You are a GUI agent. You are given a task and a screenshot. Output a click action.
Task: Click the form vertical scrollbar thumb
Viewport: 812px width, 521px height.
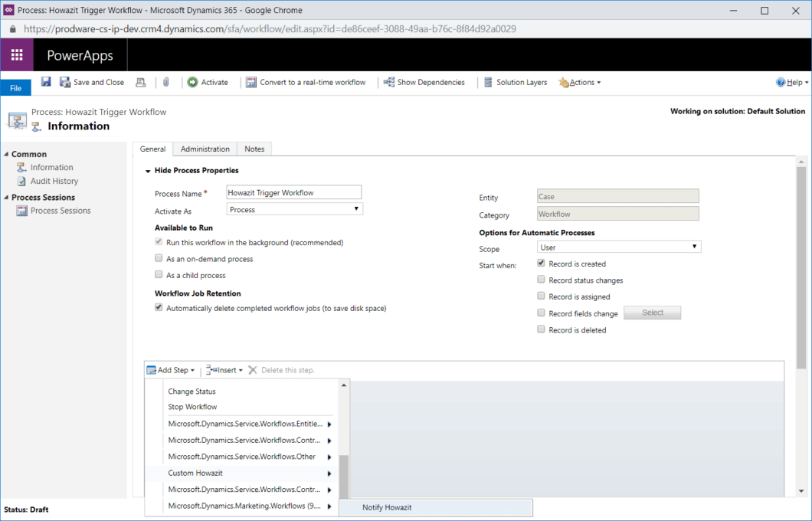[x=801, y=268]
